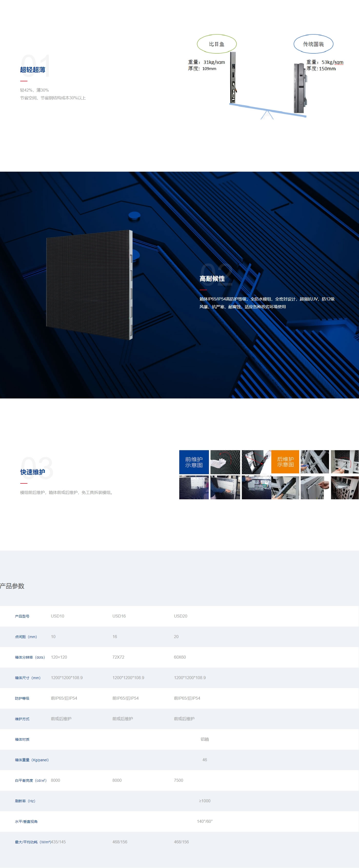Click the orange 后维护示意图 tile

pyautogui.click(x=285, y=462)
